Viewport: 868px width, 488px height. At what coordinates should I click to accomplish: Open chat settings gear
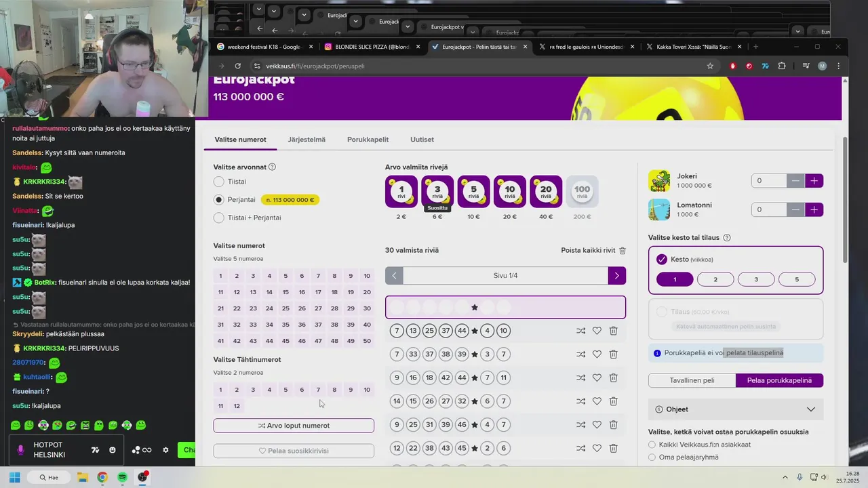pos(165,450)
